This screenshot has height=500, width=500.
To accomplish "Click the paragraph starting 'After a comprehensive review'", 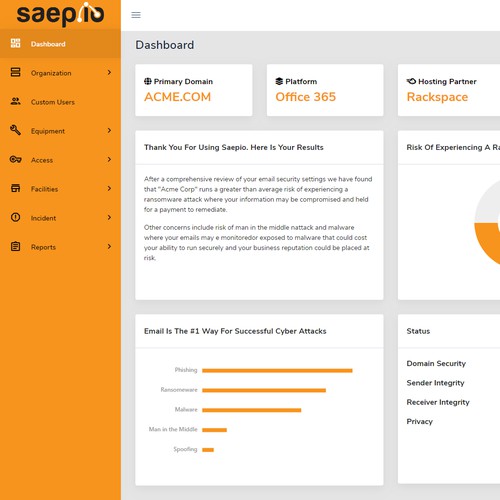I will pyautogui.click(x=258, y=194).
